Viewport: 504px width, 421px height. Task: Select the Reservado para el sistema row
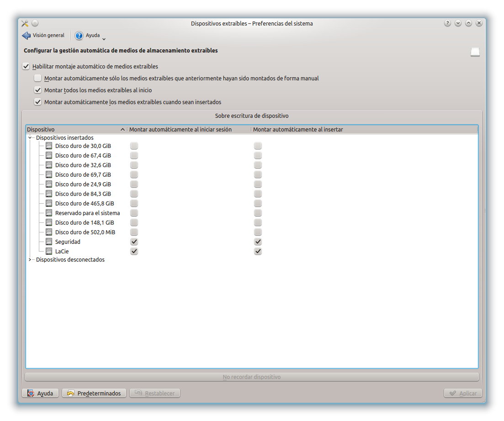(252, 213)
